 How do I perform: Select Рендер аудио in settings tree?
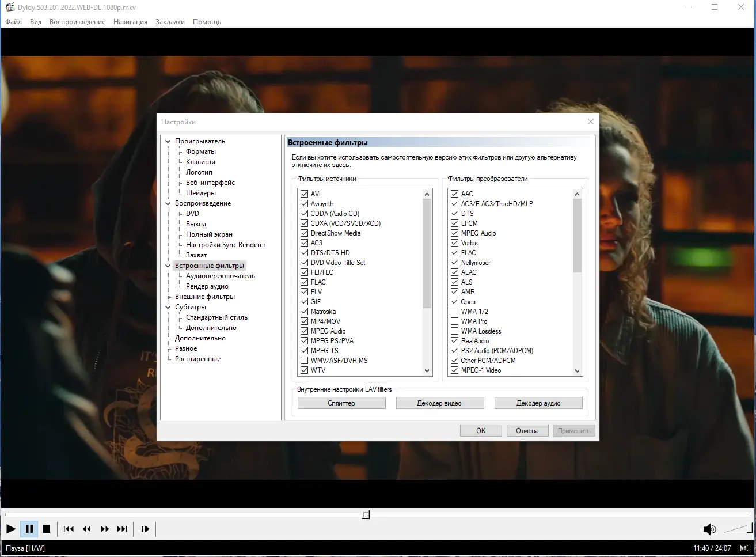[x=207, y=286]
